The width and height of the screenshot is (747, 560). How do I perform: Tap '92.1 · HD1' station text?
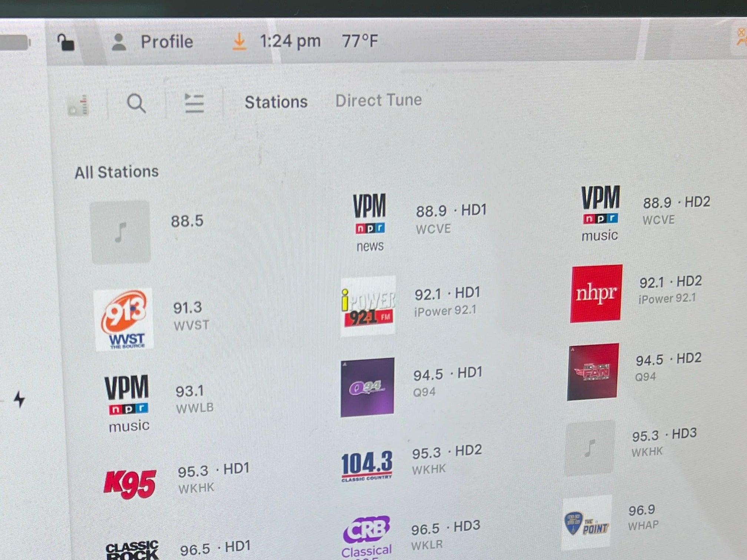[x=447, y=293]
